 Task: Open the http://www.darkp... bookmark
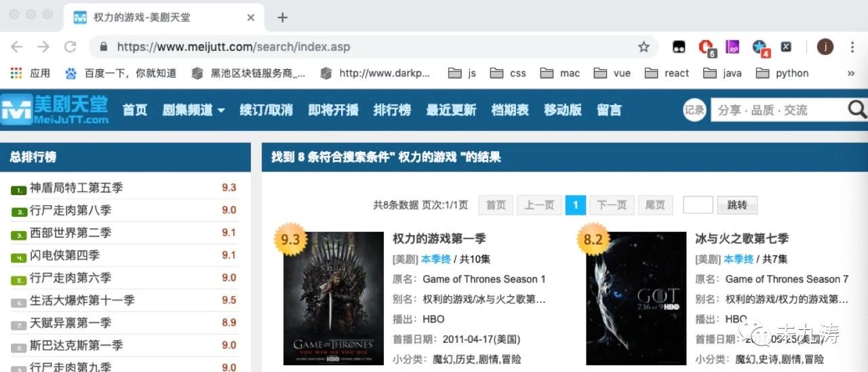[x=376, y=73]
